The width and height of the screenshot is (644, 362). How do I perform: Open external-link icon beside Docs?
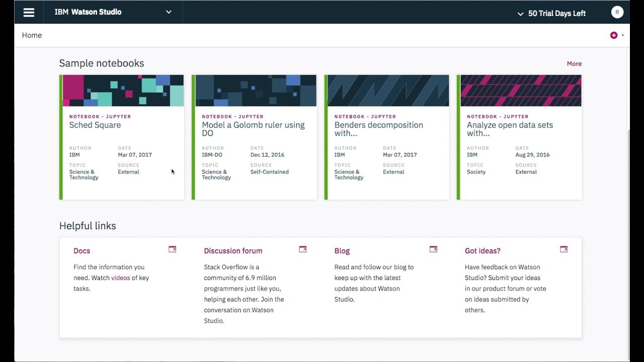coord(172,249)
